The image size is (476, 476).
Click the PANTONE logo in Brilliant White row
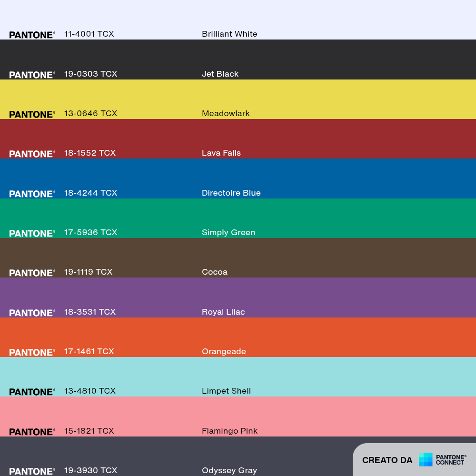[32, 35]
